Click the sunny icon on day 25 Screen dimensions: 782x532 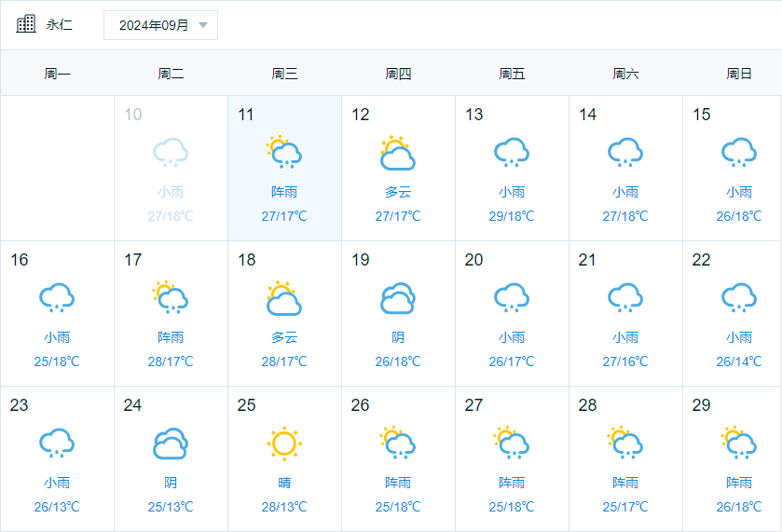283,443
